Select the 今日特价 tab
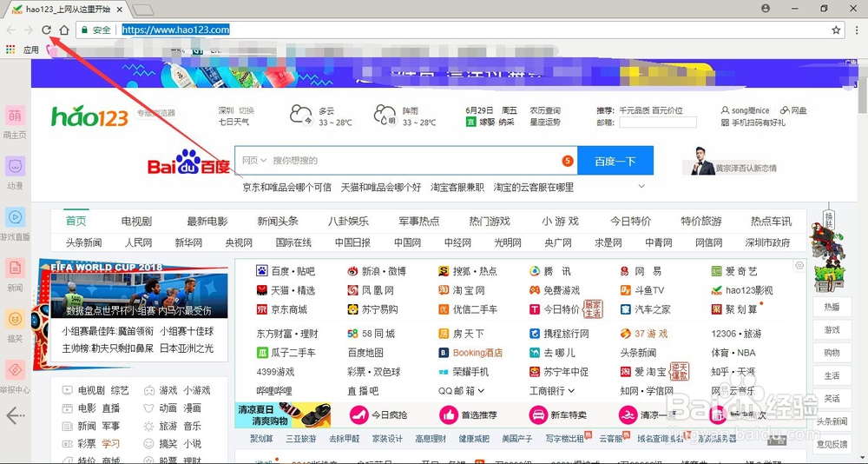 (x=630, y=222)
